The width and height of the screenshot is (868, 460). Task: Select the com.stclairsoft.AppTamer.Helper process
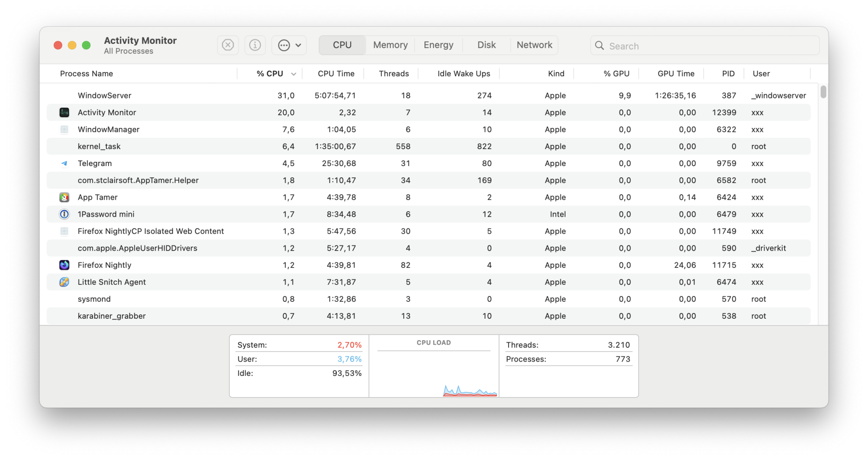click(138, 180)
